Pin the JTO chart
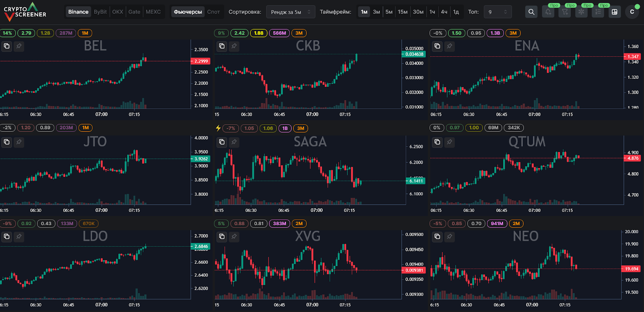644x312 pixels. click(19, 142)
